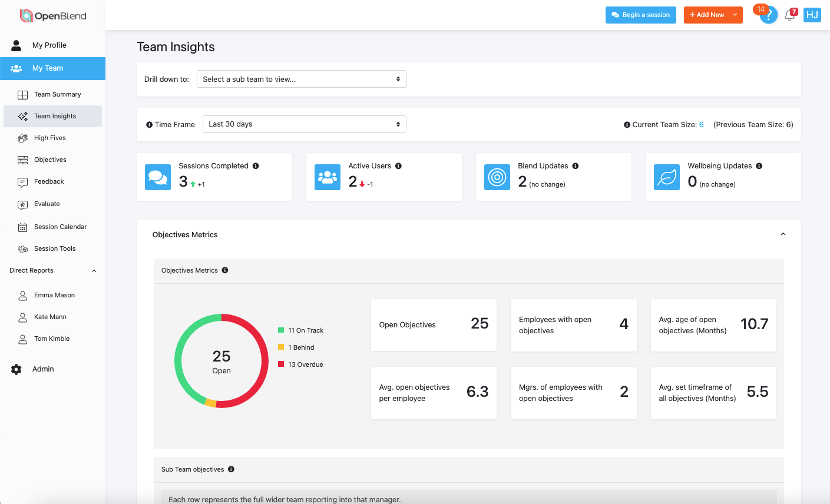
Task: Click the red Overdue legend swatch
Action: click(281, 364)
